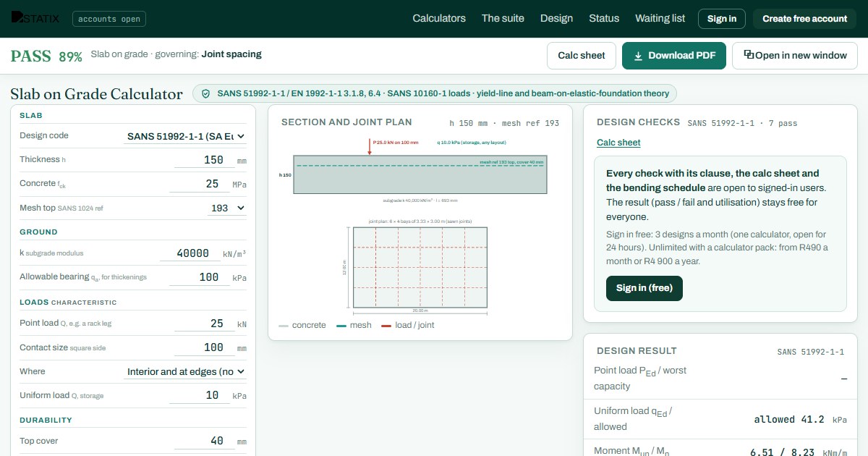Viewport: 868px width, 456px height.
Task: Click the 'DESIGN RESULT' panel heading
Action: (x=637, y=351)
